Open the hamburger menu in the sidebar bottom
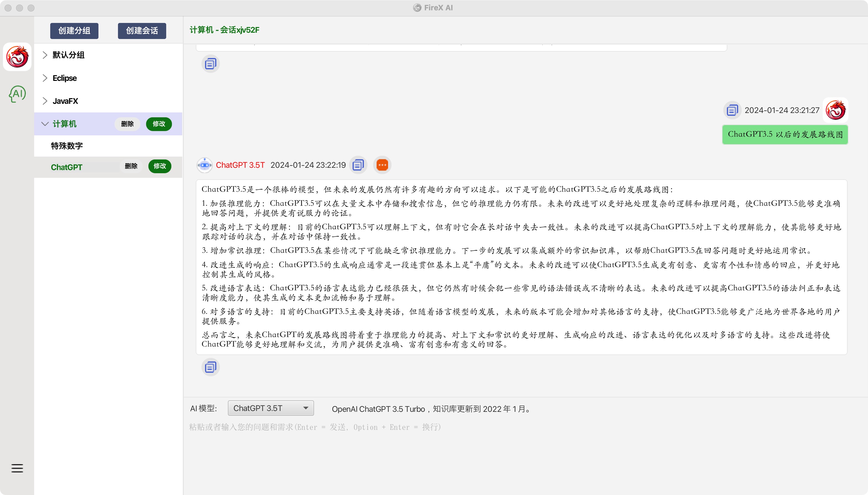Screen dimensions: 868x495 coord(17,468)
